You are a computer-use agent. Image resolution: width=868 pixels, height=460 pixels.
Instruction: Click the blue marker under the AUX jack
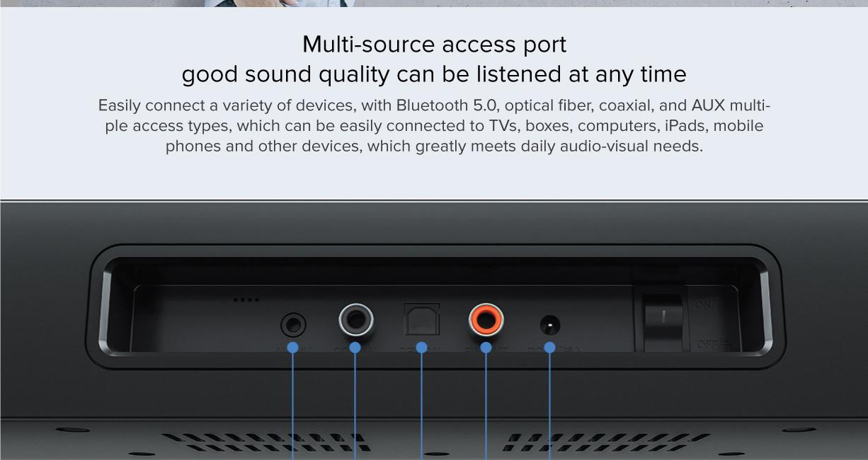click(x=293, y=348)
